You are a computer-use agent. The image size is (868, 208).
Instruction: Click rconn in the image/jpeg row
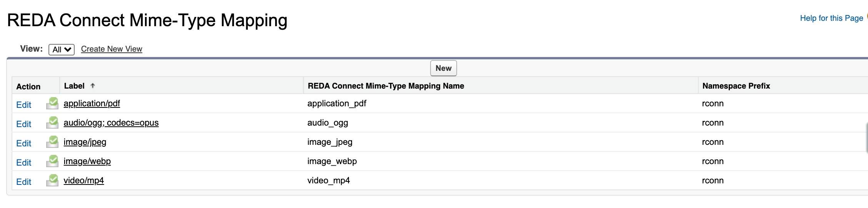(713, 142)
